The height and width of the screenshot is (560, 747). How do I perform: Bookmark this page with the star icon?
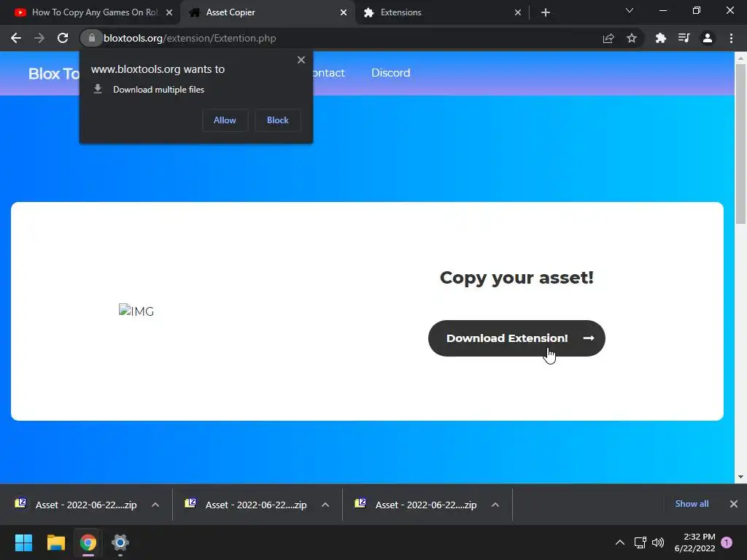click(632, 38)
